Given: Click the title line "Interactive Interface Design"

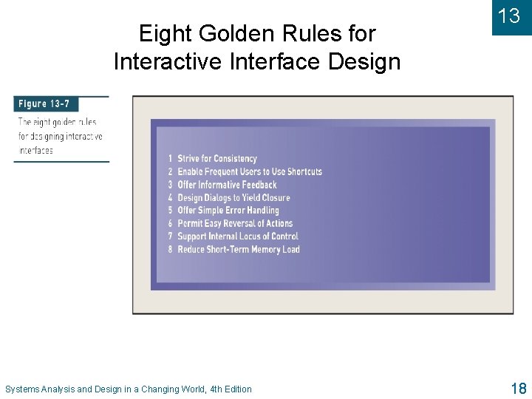Looking at the screenshot, I should [x=257, y=62].
